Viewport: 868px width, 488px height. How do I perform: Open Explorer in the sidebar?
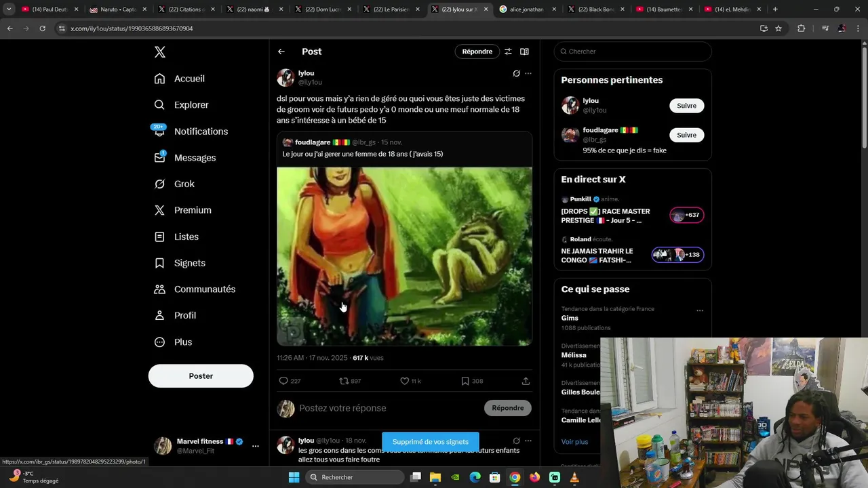(182, 105)
